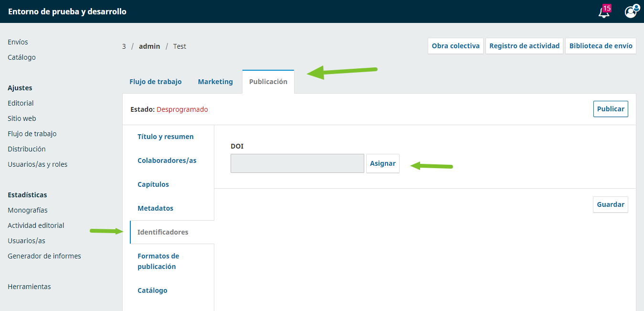Click inside the DOI input field
The height and width of the screenshot is (311, 644).
tap(297, 163)
